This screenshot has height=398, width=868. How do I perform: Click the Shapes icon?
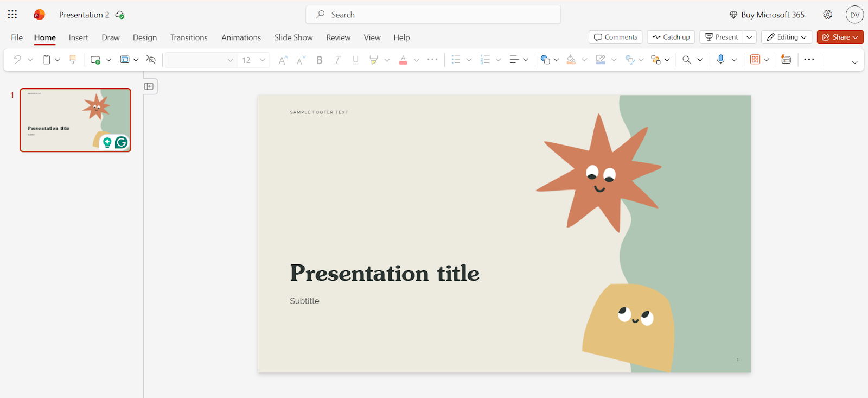(545, 60)
